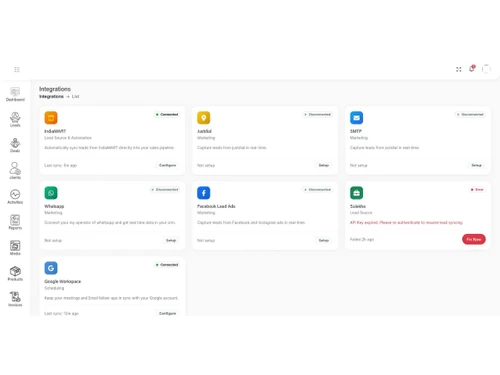Viewport: 500px width, 375px height.
Task: Click the Integrations page heading
Action: (x=55, y=89)
